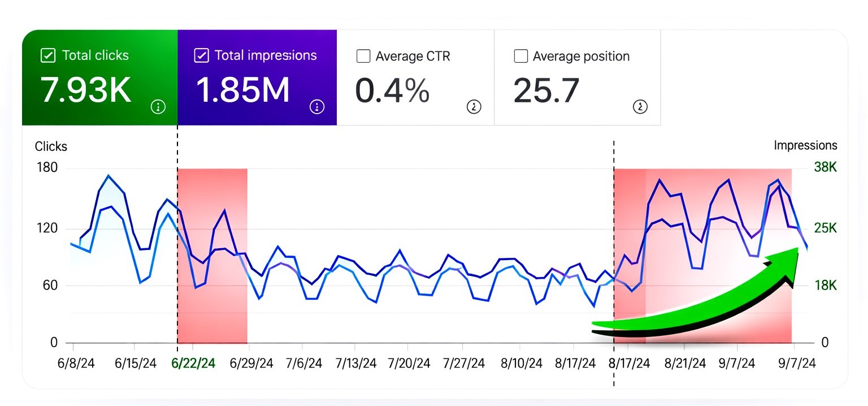Select the 1.85M total impressions value
The image size is (868, 406).
click(x=242, y=90)
